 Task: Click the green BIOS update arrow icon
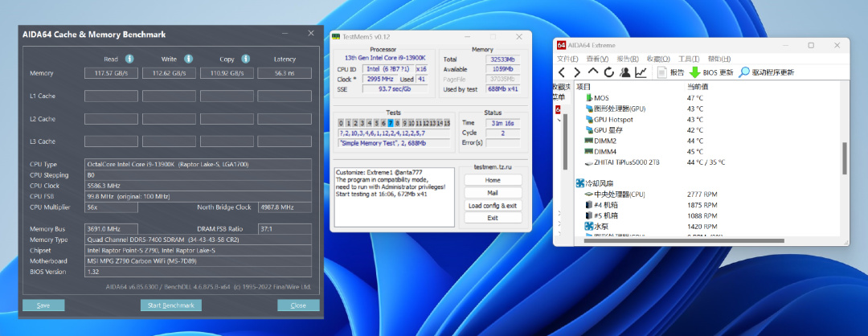tap(694, 72)
